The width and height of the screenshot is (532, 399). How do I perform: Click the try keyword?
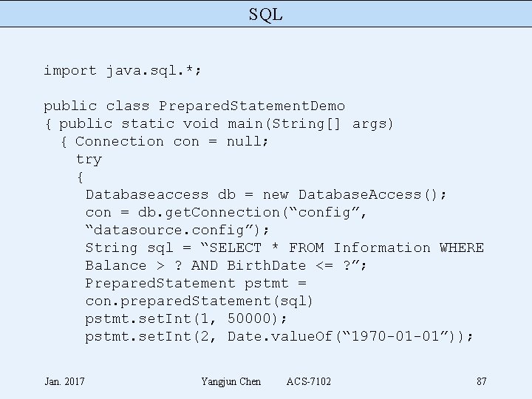click(x=89, y=160)
